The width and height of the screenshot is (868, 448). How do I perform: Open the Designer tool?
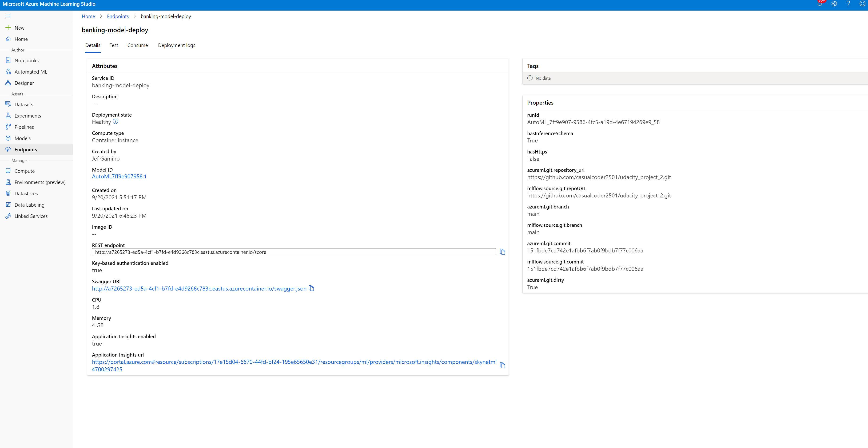pyautogui.click(x=24, y=83)
